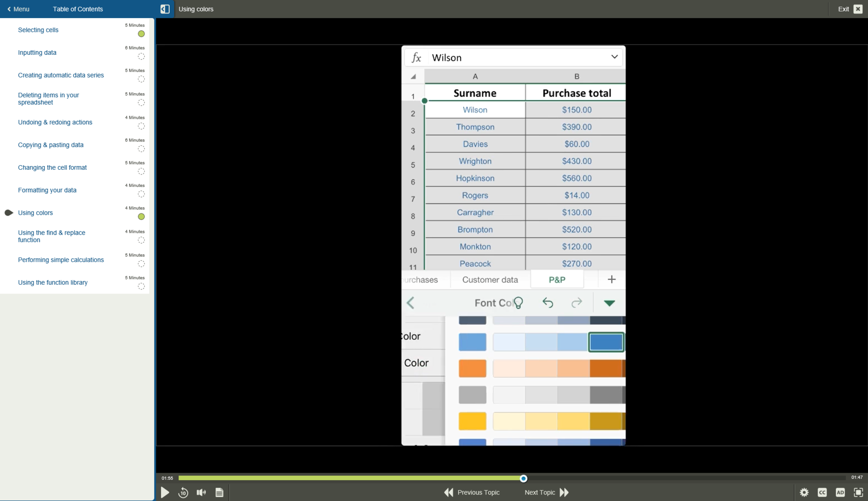Open the video transcript document
The image size is (868, 501).
tap(219, 492)
